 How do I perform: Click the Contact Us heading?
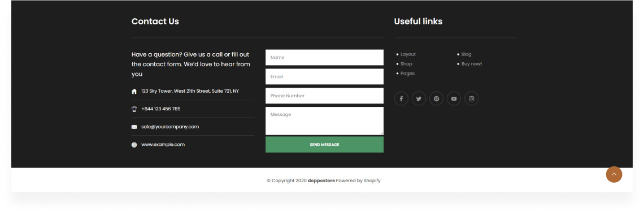tap(155, 21)
